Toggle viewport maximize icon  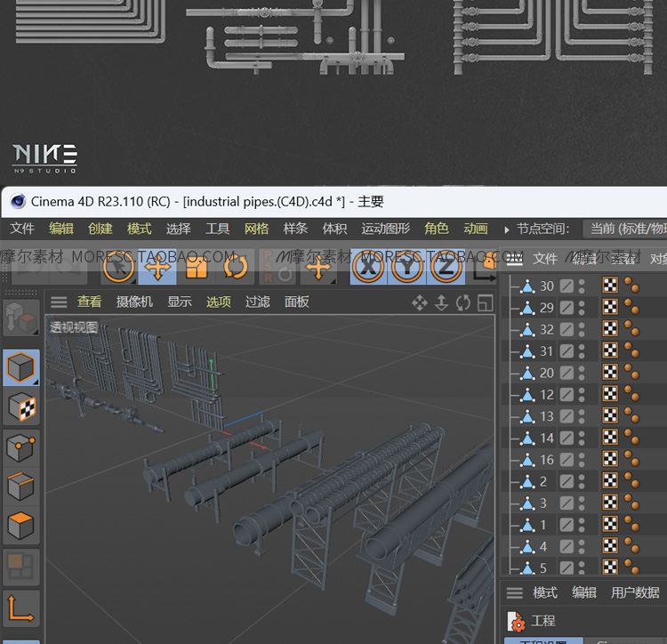486,302
